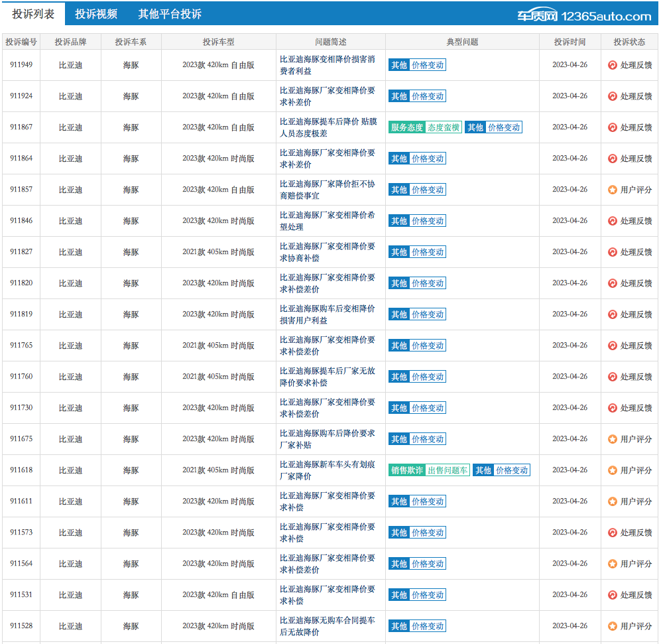Click 用户评分 status text in row 911857
Viewport: 661px width, 644px height.
coord(636,190)
